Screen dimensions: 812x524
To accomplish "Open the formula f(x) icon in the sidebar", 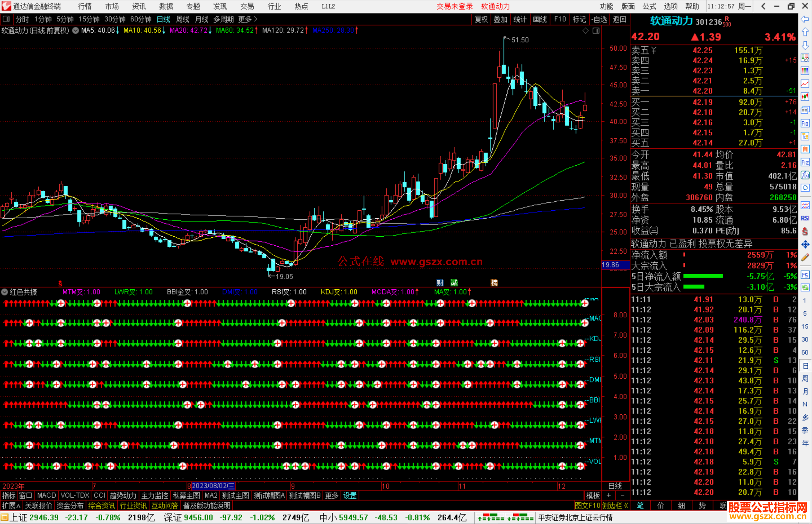I will click(x=805, y=175).
